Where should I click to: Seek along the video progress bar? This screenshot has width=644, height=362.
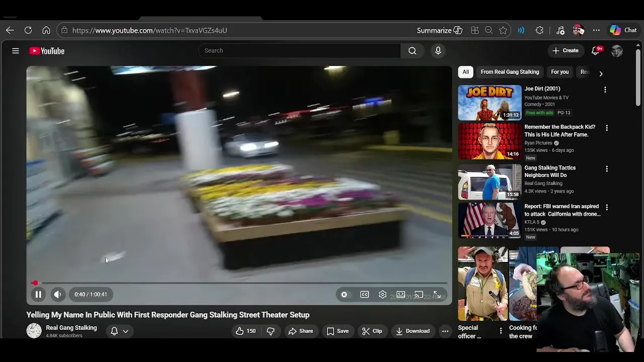(239, 283)
